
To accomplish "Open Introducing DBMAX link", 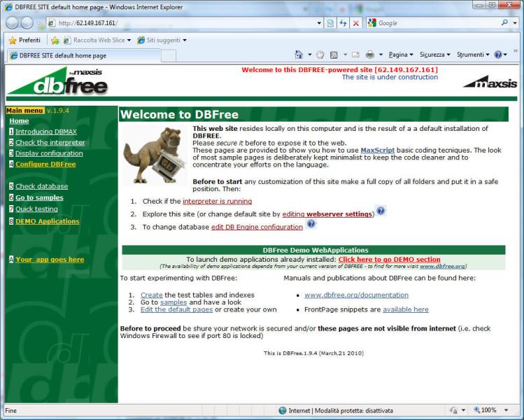I will point(46,132).
